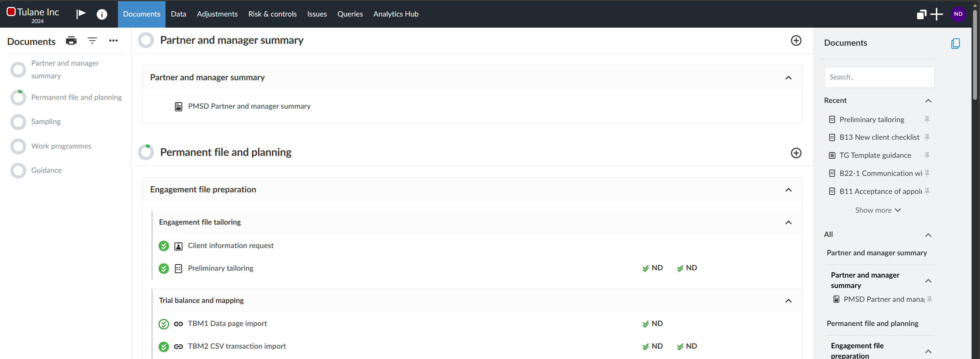Open the three-dot more options menu
This screenshot has height=359, width=980.
click(113, 41)
